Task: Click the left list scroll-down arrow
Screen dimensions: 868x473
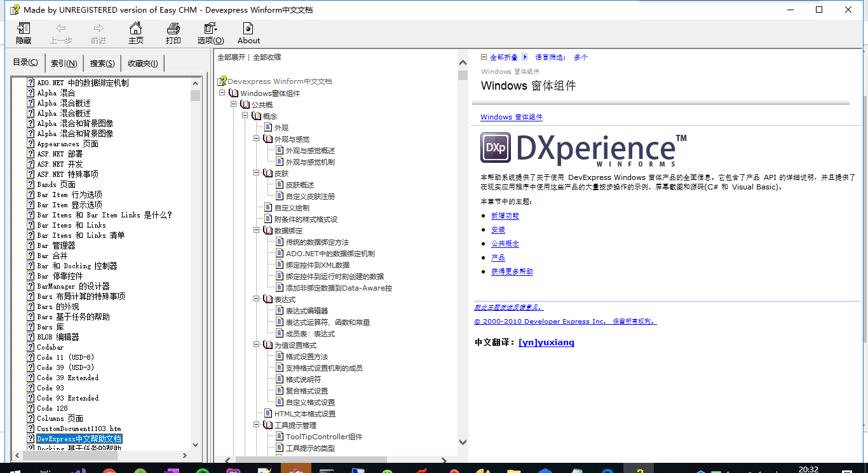Action: (x=195, y=444)
